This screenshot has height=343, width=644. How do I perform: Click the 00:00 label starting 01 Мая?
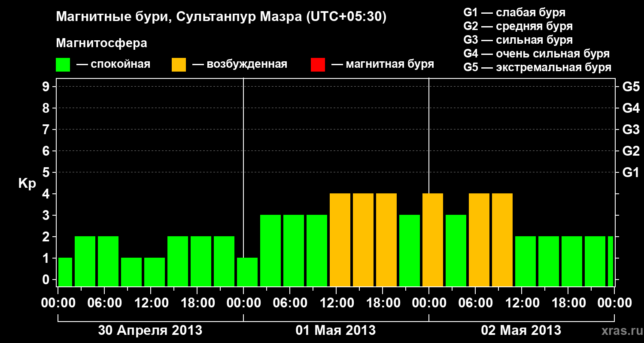(243, 303)
